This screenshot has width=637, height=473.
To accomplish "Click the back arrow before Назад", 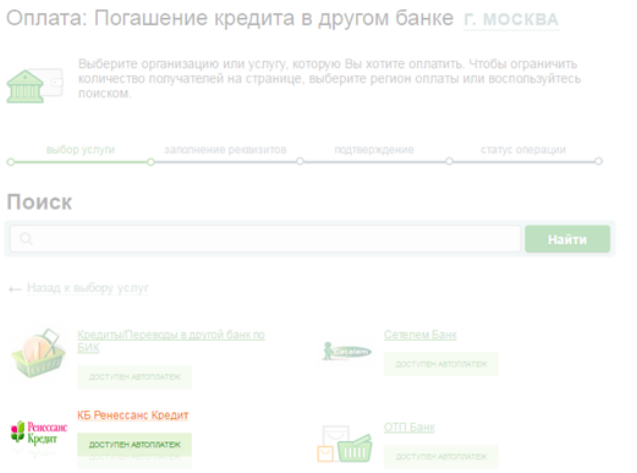I will click(14, 288).
